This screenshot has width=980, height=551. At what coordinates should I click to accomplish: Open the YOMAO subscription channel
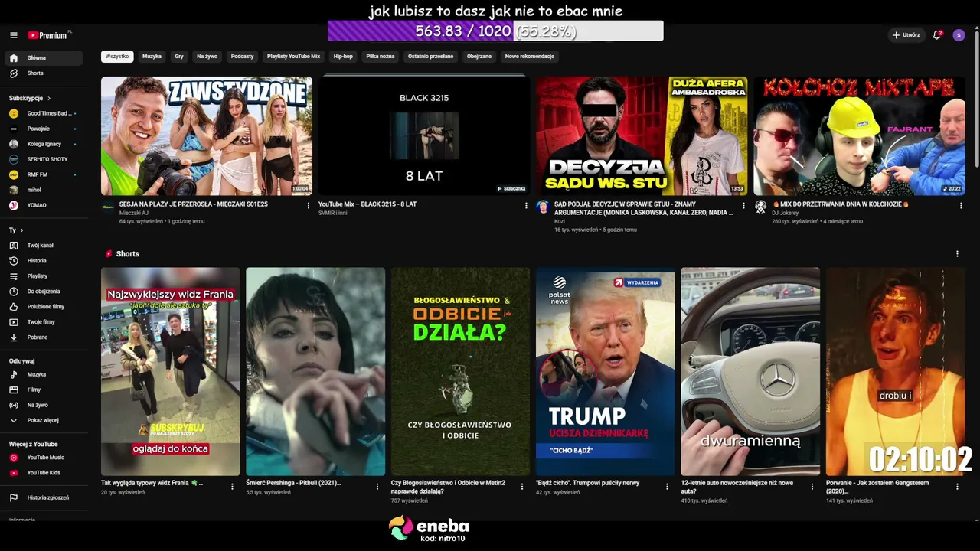click(x=44, y=205)
